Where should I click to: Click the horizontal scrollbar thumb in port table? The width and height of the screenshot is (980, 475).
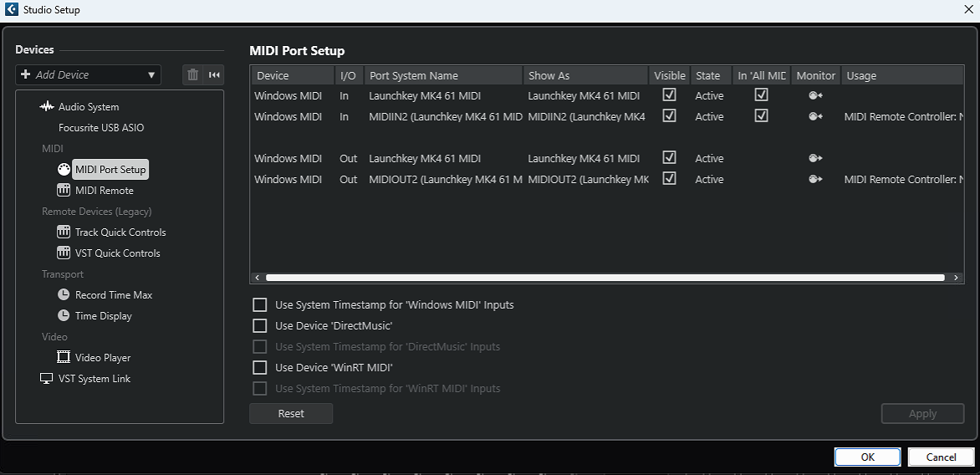605,278
